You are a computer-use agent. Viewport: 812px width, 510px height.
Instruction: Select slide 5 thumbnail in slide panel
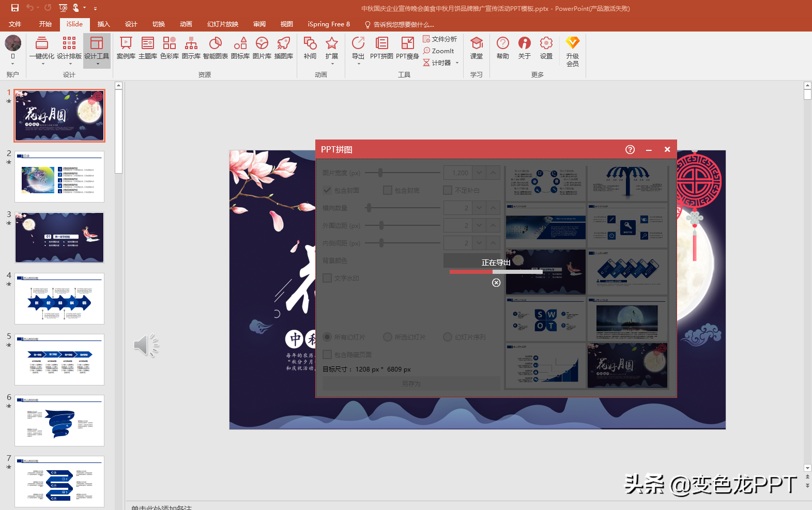pos(59,359)
